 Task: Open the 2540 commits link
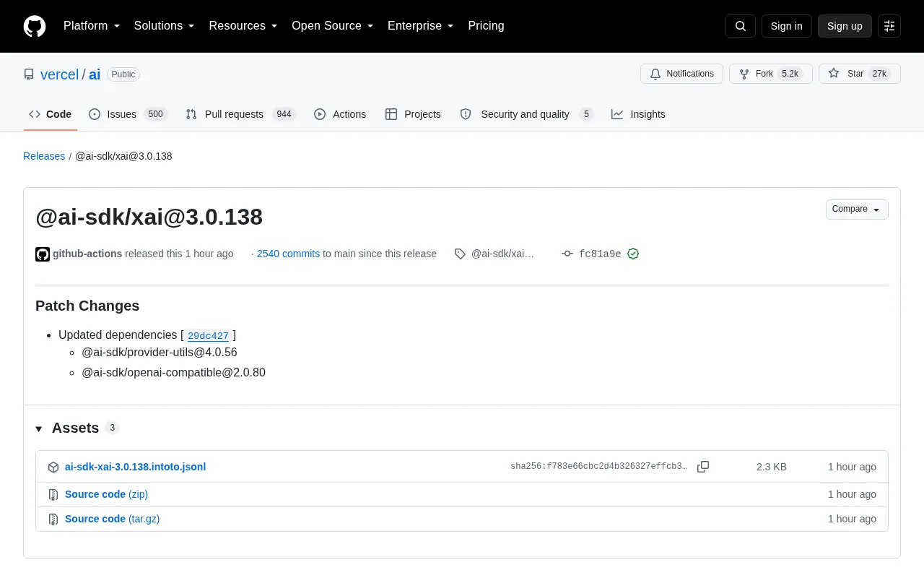coord(288,254)
